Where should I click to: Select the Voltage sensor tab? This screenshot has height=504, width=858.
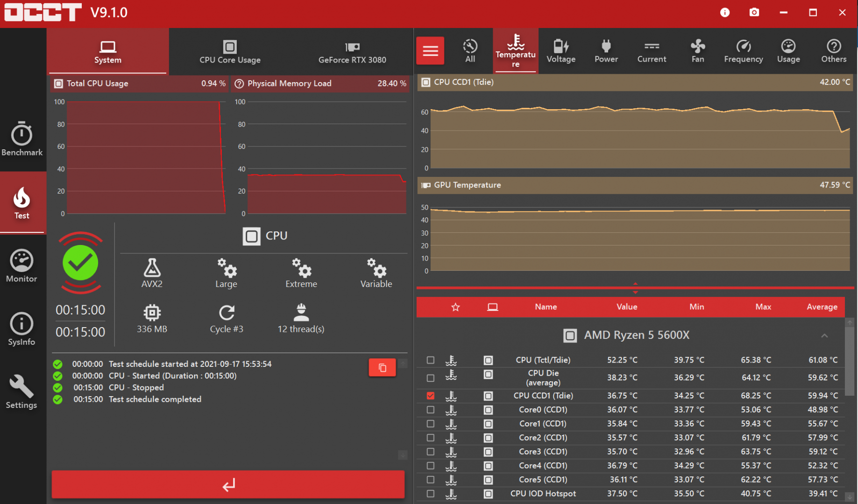561,51
